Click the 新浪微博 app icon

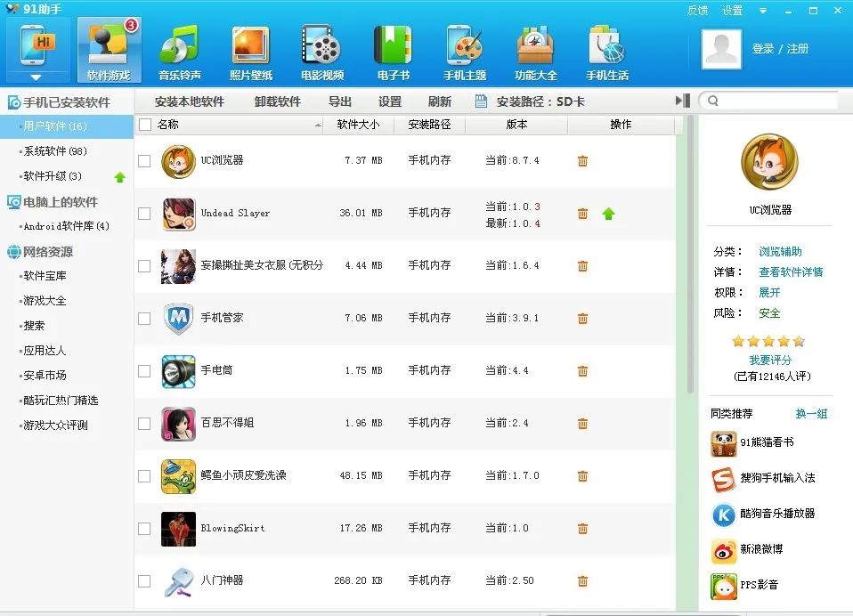(x=724, y=551)
